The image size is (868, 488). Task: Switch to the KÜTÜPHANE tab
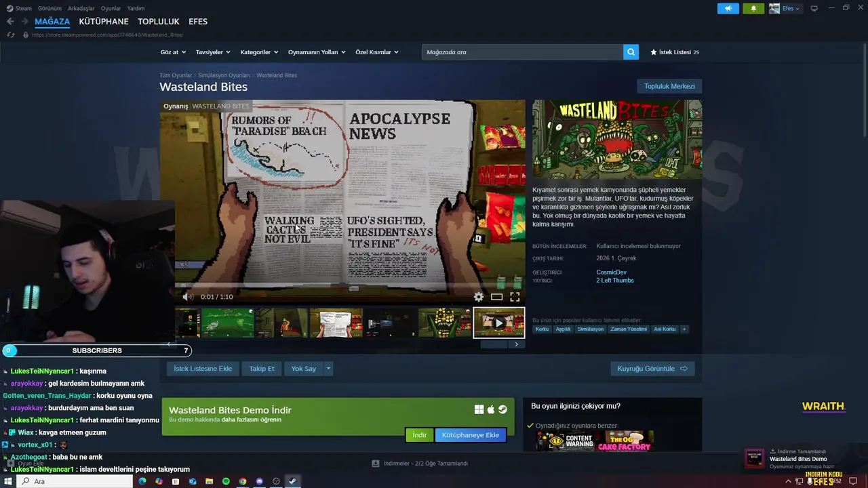coord(104,22)
